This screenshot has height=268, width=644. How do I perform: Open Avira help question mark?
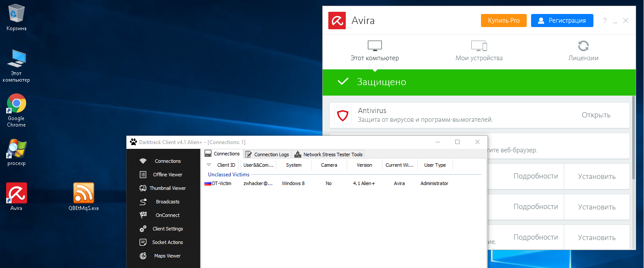click(x=605, y=21)
